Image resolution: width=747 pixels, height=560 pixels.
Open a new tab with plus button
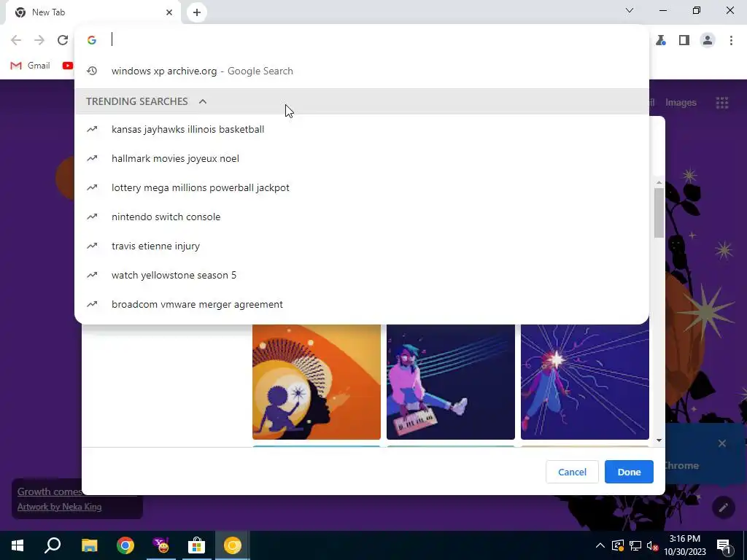click(x=197, y=12)
